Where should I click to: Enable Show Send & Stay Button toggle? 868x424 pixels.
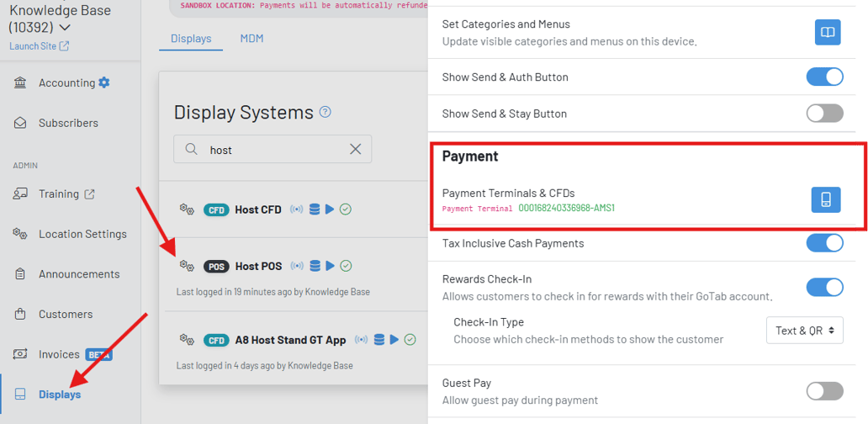pyautogui.click(x=824, y=114)
